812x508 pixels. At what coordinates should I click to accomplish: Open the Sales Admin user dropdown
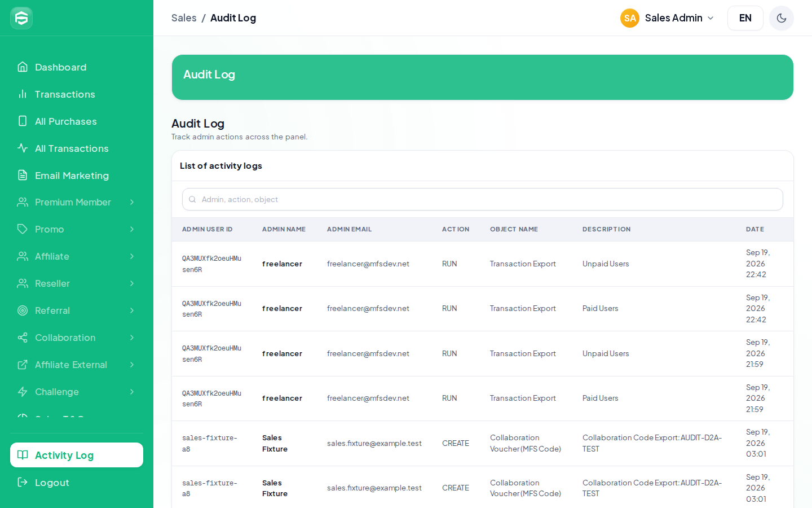click(667, 18)
